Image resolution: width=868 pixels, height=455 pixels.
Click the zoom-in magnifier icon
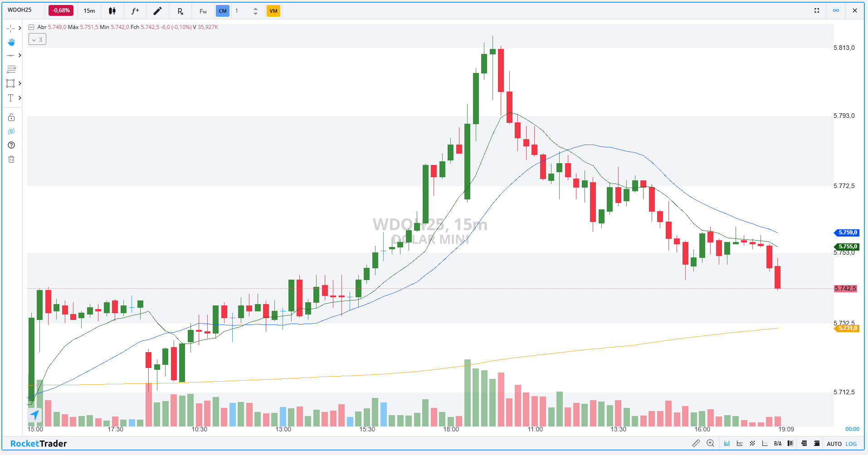click(x=710, y=444)
